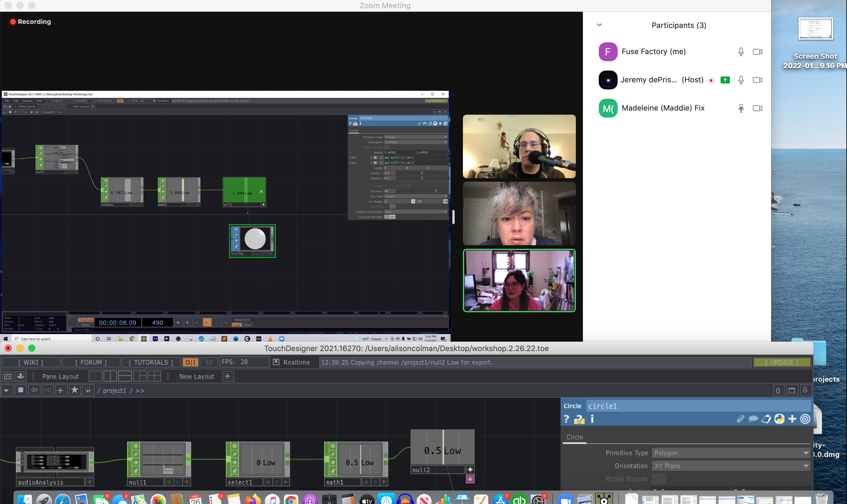847x504 pixels.
Task: Toggle Fuse Factory's microphone in the Participants list
Action: pyautogui.click(x=741, y=52)
